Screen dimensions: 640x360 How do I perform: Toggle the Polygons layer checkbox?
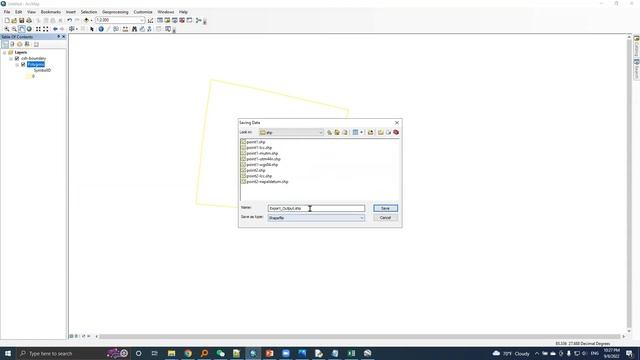[23, 64]
